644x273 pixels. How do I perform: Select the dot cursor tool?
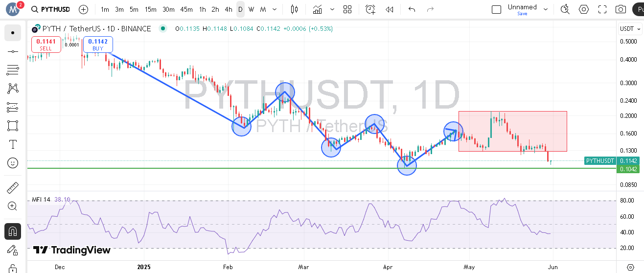click(x=13, y=33)
